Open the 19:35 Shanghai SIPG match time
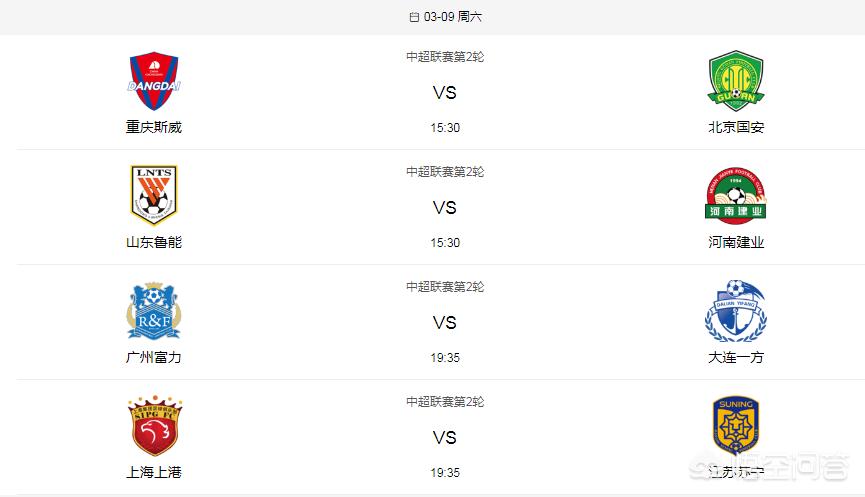865x497 pixels. 445,473
